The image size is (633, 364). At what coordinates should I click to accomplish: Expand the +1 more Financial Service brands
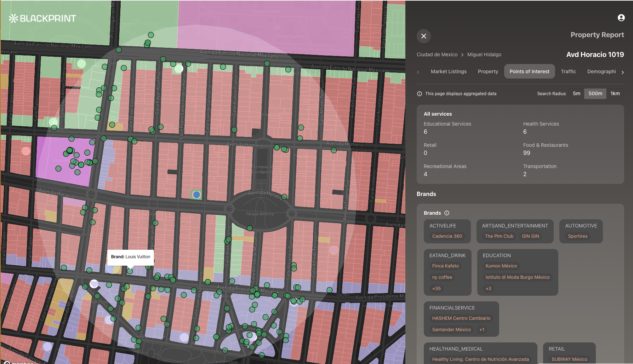[x=482, y=330]
